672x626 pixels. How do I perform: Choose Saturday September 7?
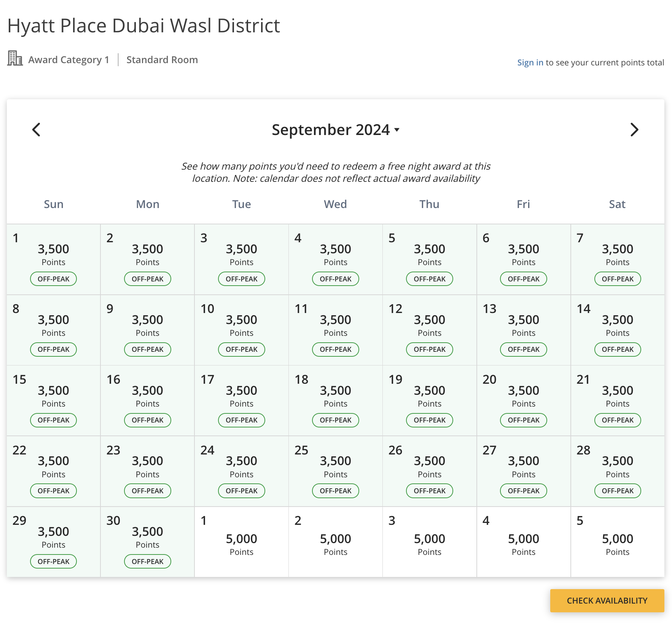tap(618, 259)
